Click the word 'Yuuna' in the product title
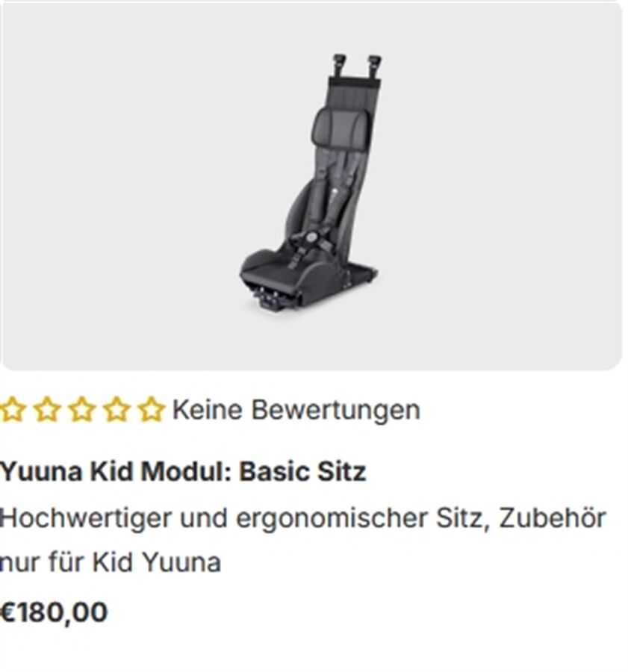The height and width of the screenshot is (672, 628). (41, 472)
